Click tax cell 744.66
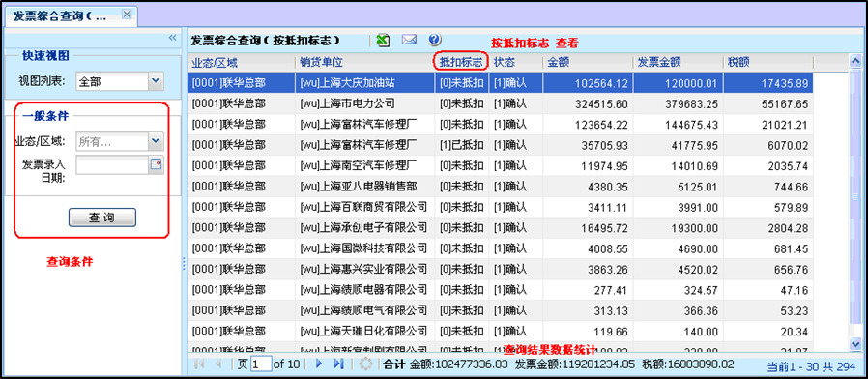This screenshot has width=868, height=379. [x=767, y=187]
